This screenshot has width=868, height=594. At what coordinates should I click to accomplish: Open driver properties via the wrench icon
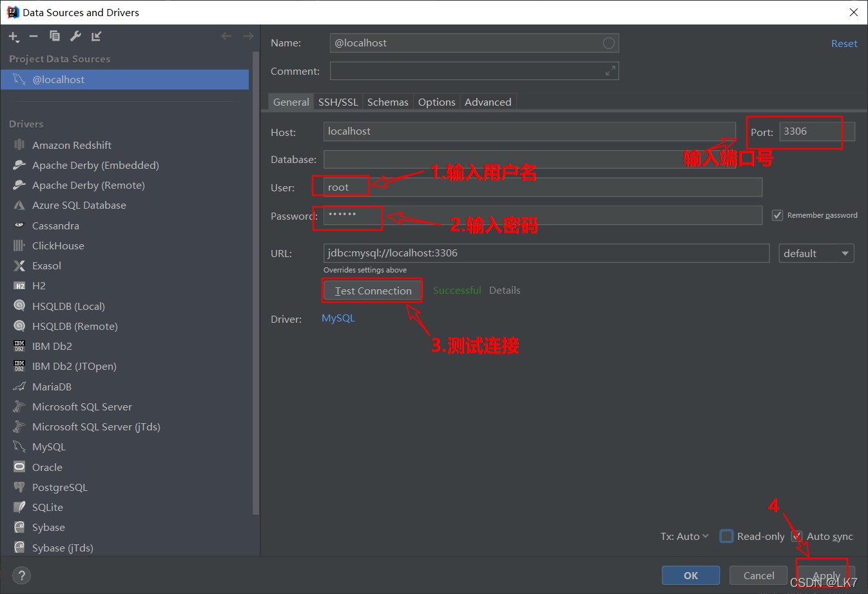click(75, 36)
